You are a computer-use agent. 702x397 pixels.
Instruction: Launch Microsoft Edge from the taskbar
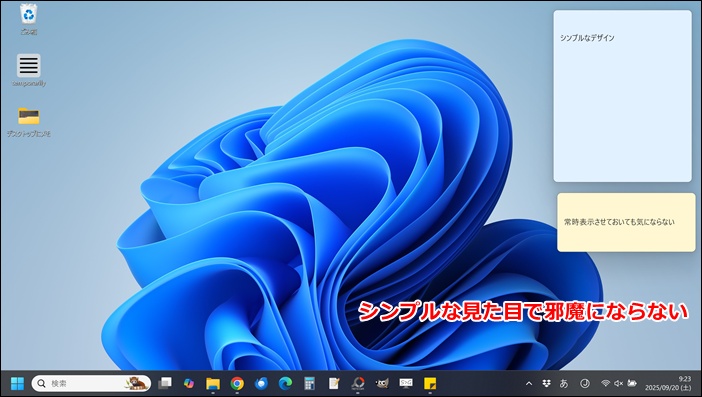(285, 384)
